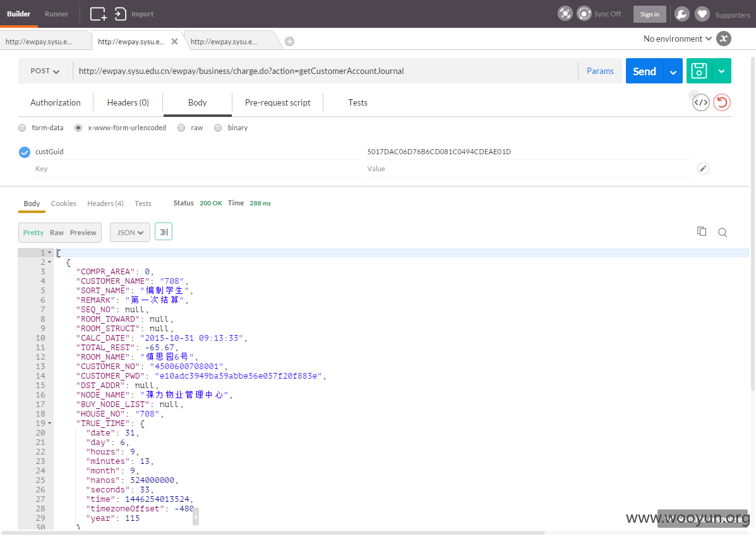Image resolution: width=756 pixels, height=536 pixels.
Task: Switch to the Builder tab
Action: (19, 14)
